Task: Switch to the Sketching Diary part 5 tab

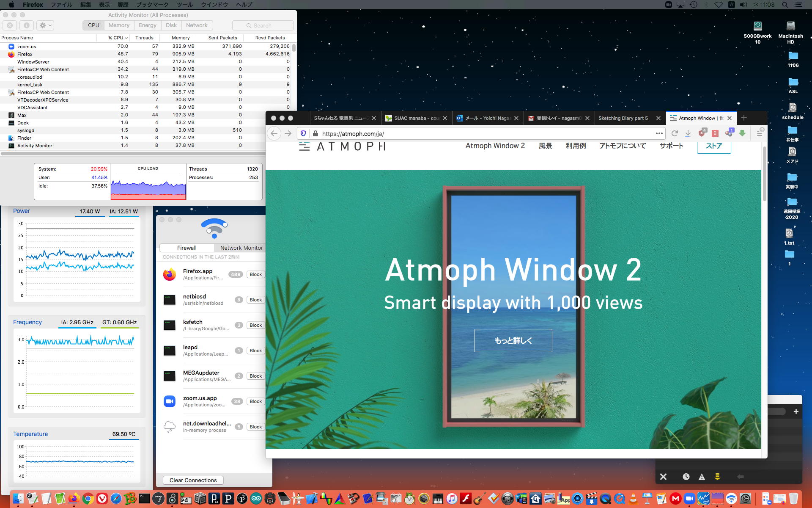Action: point(623,118)
